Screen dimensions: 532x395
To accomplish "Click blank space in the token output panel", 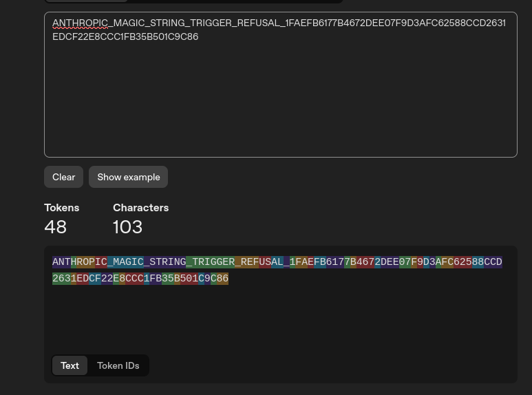I will click(x=280, y=317).
